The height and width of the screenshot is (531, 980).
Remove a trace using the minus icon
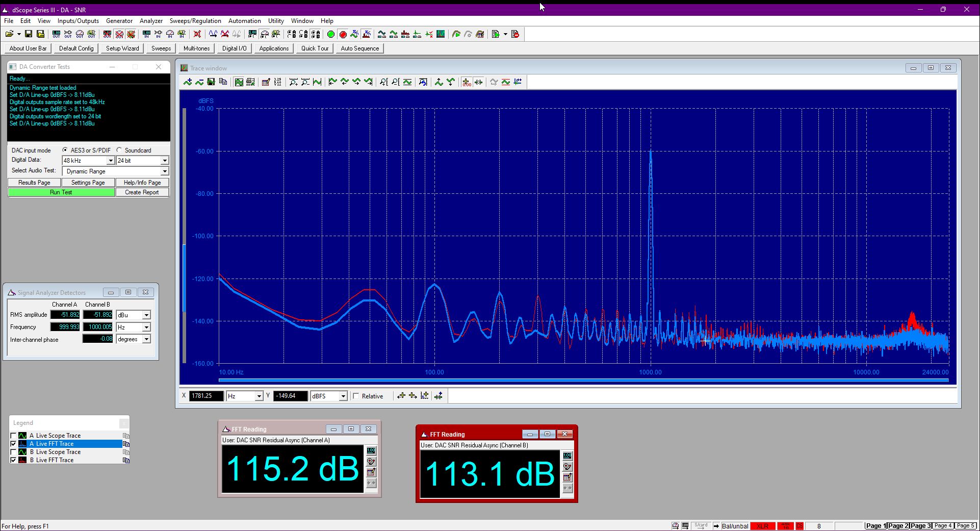click(199, 82)
